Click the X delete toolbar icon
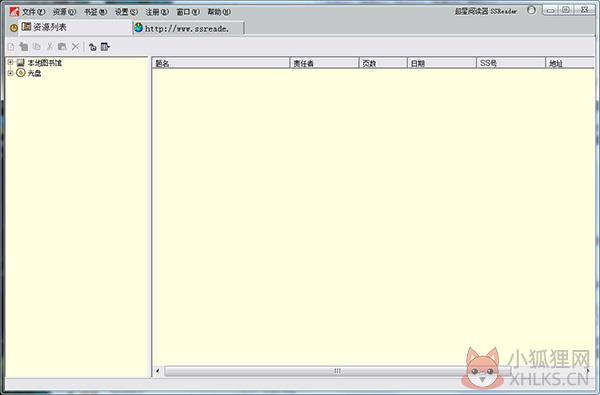Viewport: 600px width, 395px height. click(75, 47)
